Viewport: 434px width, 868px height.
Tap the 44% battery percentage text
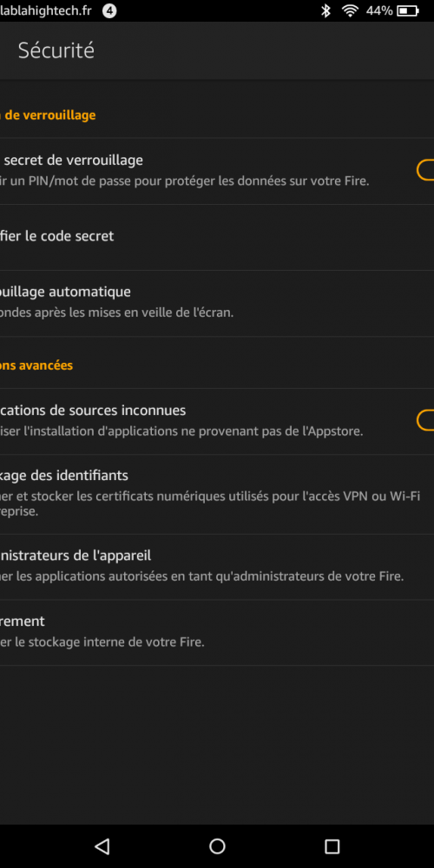click(x=379, y=10)
